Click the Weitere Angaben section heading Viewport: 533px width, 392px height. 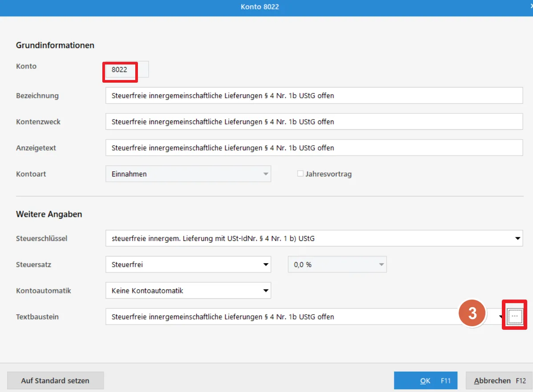49,214
